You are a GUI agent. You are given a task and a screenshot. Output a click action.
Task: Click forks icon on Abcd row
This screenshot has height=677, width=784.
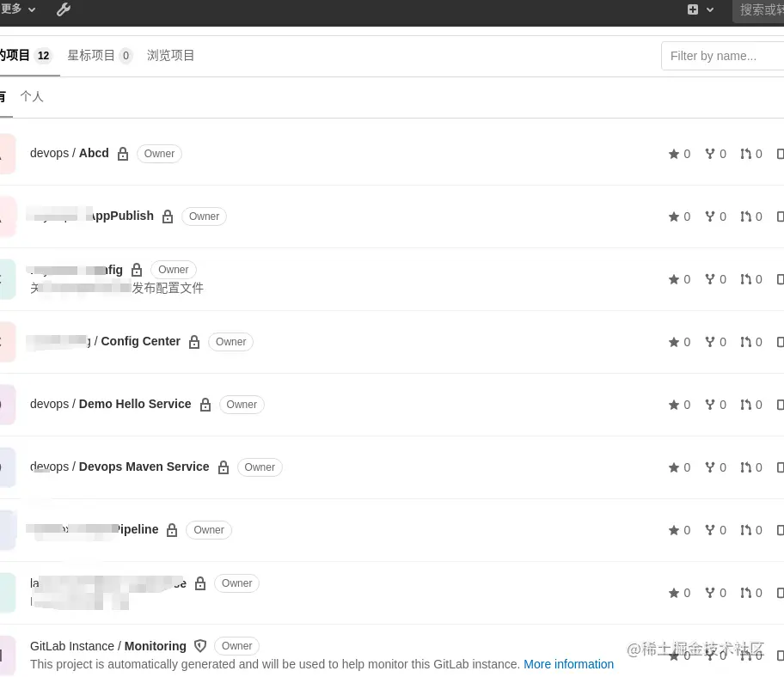tap(710, 154)
